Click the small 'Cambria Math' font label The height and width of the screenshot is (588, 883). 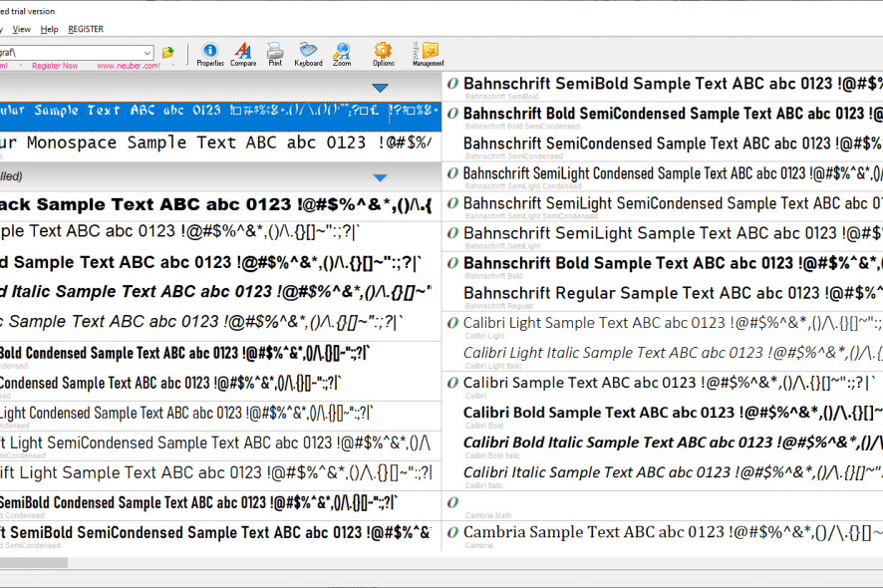pos(488,515)
